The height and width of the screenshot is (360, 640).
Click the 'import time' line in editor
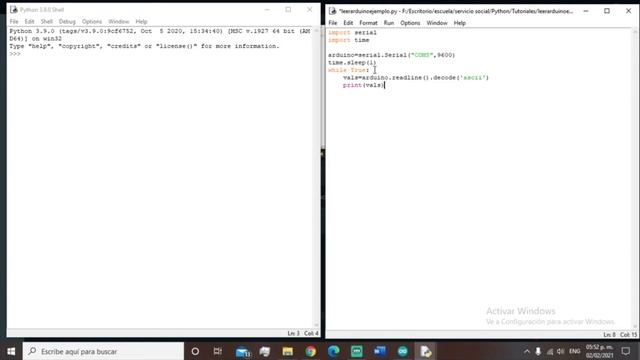pos(349,40)
